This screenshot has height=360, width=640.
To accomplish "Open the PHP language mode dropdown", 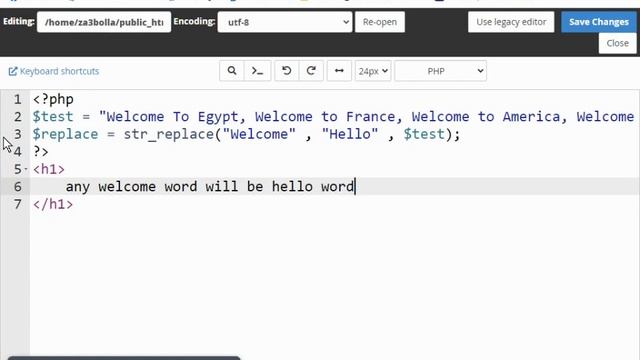I will [440, 71].
